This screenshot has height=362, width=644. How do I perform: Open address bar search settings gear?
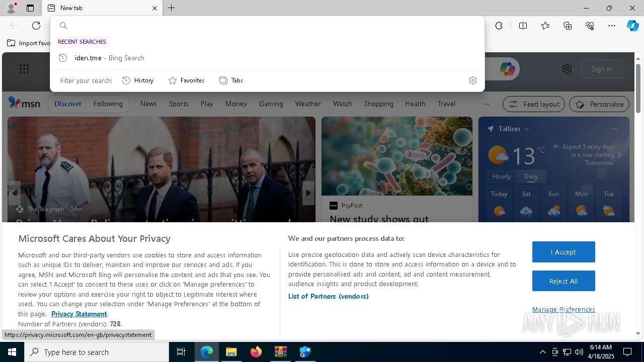472,80
